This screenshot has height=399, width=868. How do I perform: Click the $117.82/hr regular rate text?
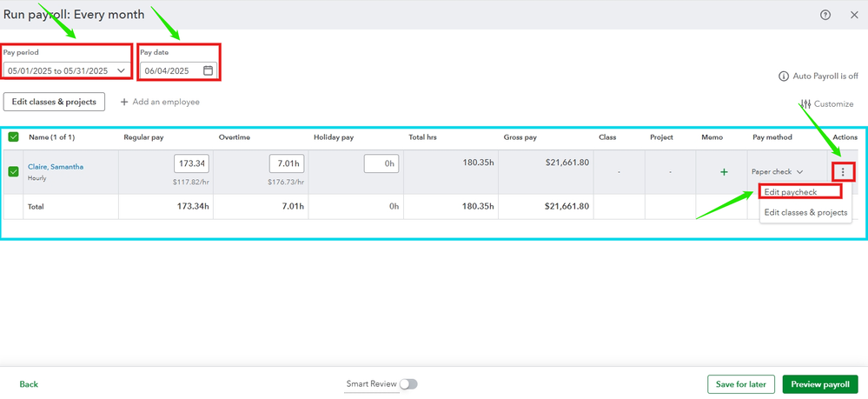coord(192,181)
